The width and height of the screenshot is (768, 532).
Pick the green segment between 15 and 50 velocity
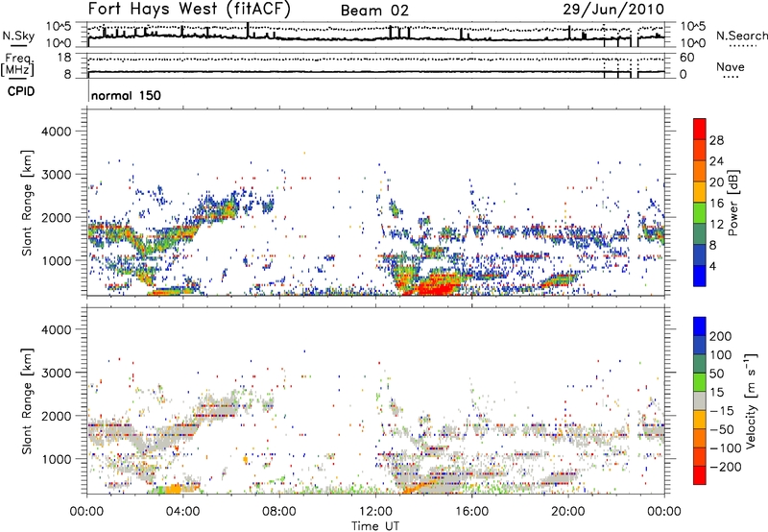coord(700,382)
